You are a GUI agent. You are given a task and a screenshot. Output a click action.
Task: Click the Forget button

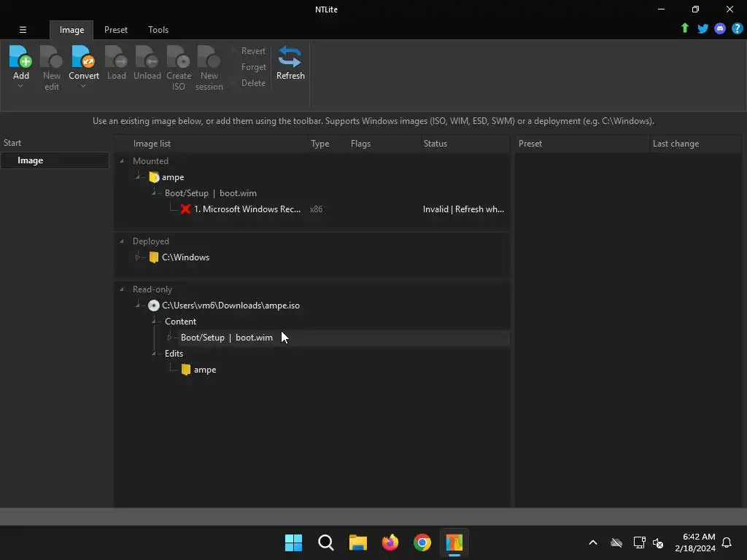point(253,67)
